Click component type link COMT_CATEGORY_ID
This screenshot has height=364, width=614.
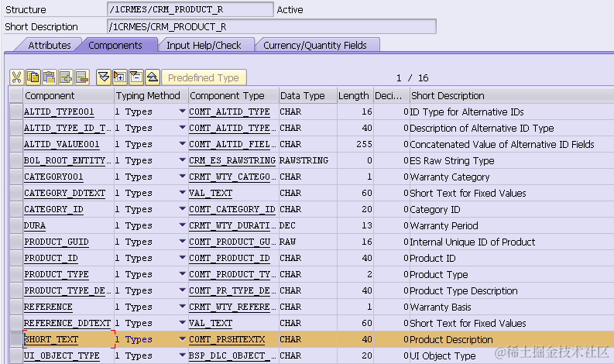[x=232, y=209]
